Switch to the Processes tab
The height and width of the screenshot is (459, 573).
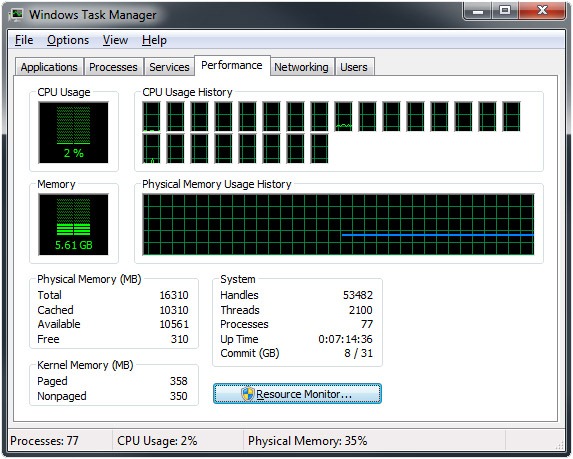pyautogui.click(x=113, y=67)
